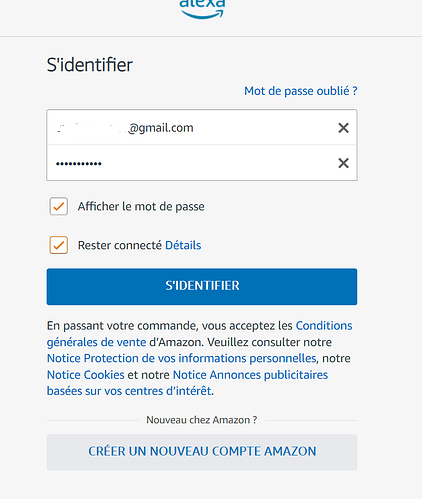422x499 pixels.
Task: Open the Détails link
Action: (x=183, y=245)
